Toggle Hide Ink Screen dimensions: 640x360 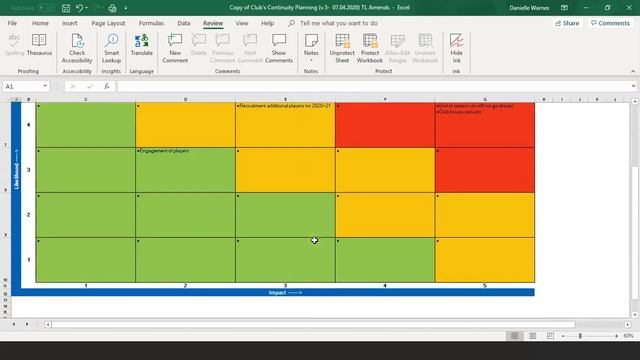[456, 48]
